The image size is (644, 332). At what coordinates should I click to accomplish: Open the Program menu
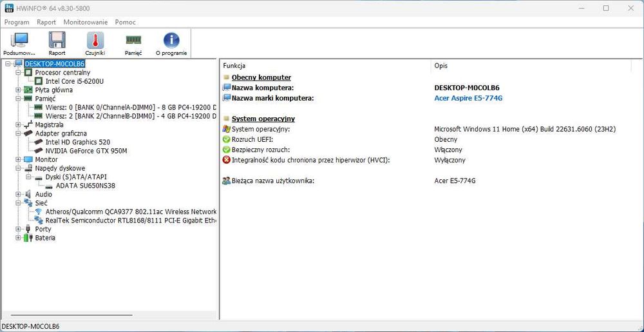coord(17,22)
